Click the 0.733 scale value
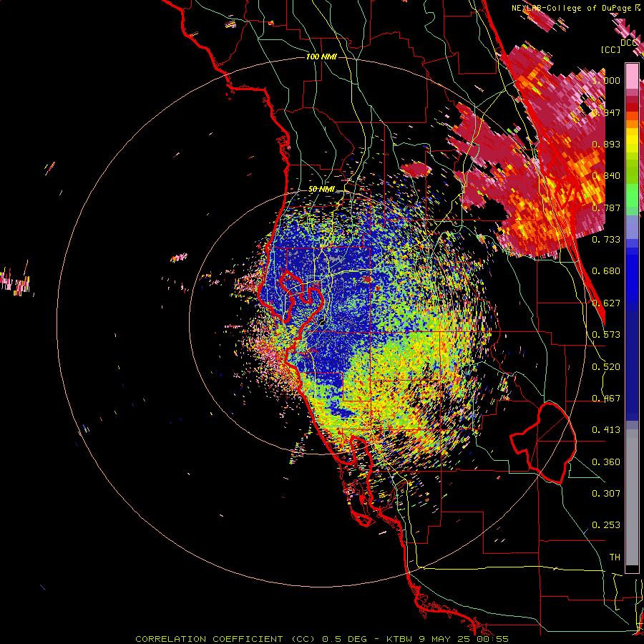The image size is (644, 644). coord(606,240)
